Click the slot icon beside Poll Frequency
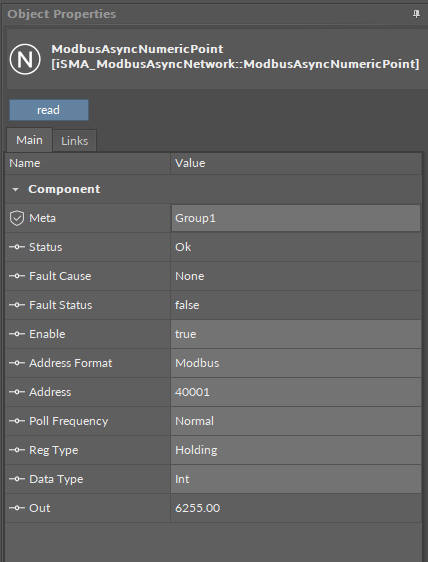 click(17, 421)
